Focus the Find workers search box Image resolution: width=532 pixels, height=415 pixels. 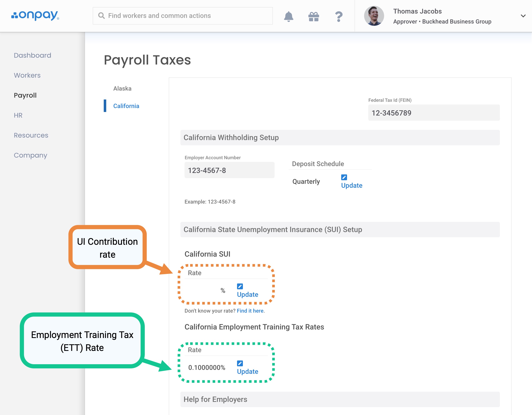point(183,16)
